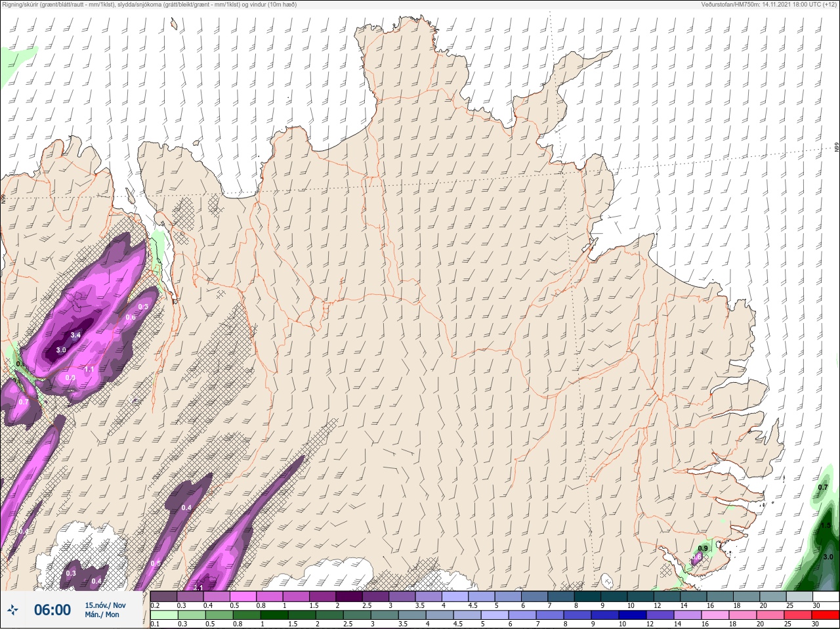
Task: Click the '0.6' precipitation value on the map
Action: (131, 318)
